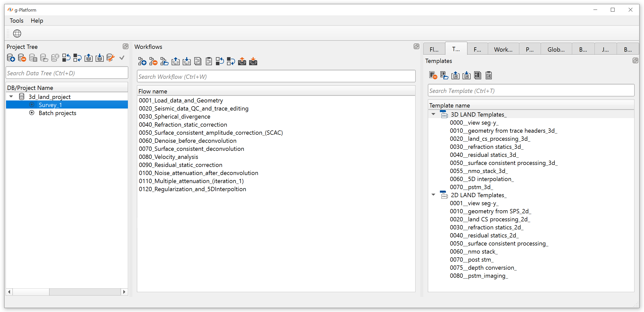Screen dimensions: 644x312
Task: Click the open template folder icon
Action: coord(444,76)
